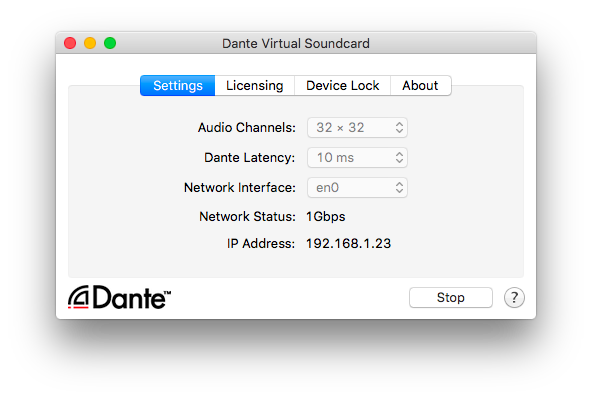Click the Dante logo
Screen dimensions: 592x399
point(119,297)
